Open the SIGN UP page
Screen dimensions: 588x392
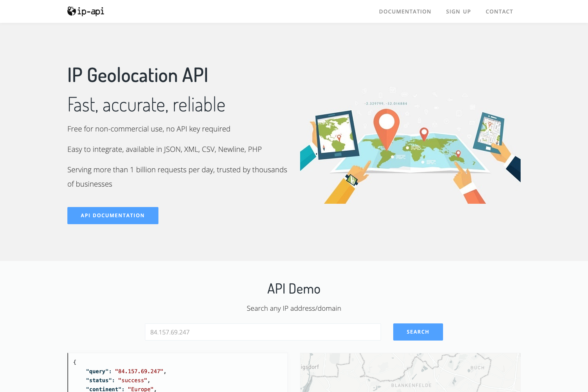click(458, 11)
